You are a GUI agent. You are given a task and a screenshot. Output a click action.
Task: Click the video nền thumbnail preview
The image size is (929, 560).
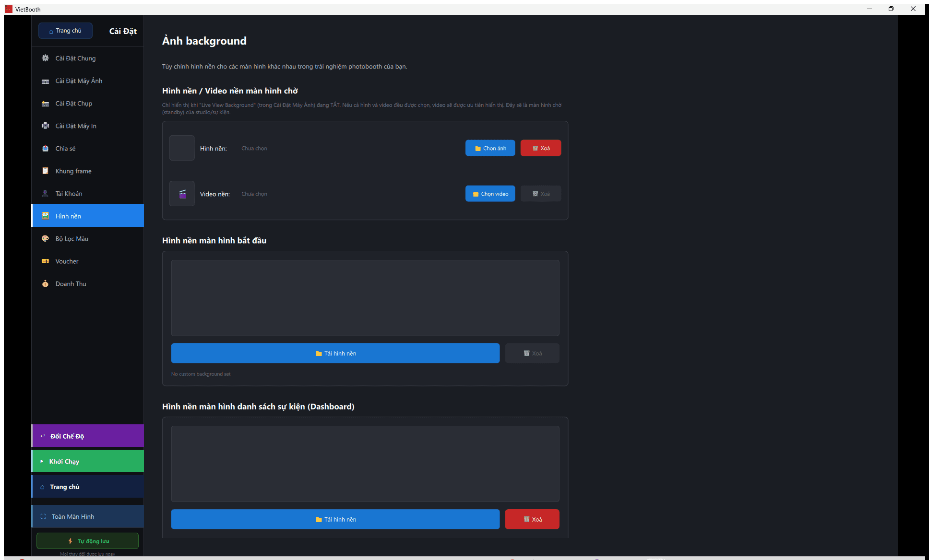coord(182,194)
